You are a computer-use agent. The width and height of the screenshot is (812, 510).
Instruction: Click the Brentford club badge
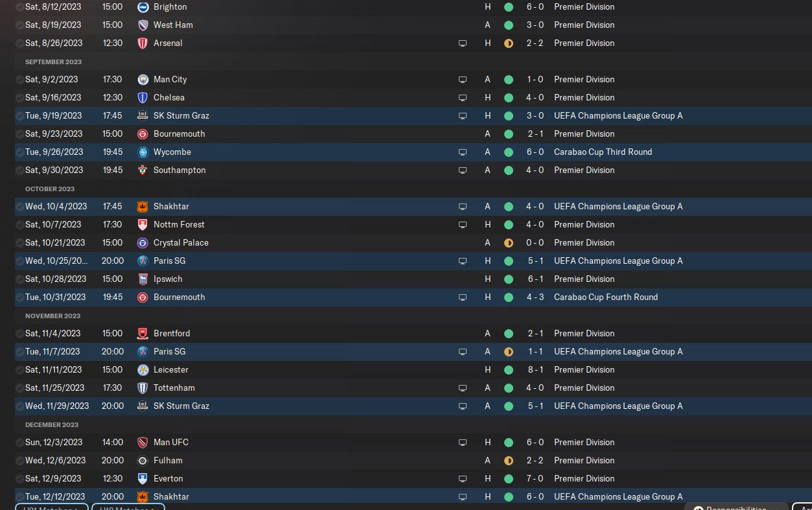tap(143, 334)
